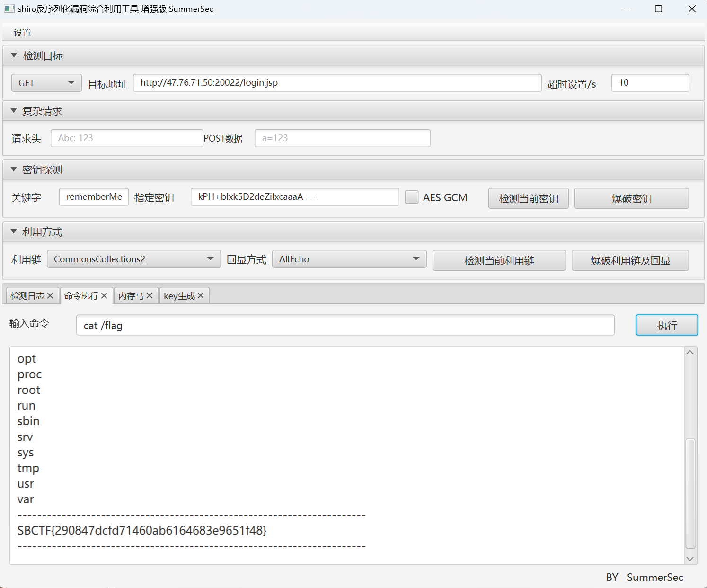Click the 'srv' line in output

click(25, 437)
